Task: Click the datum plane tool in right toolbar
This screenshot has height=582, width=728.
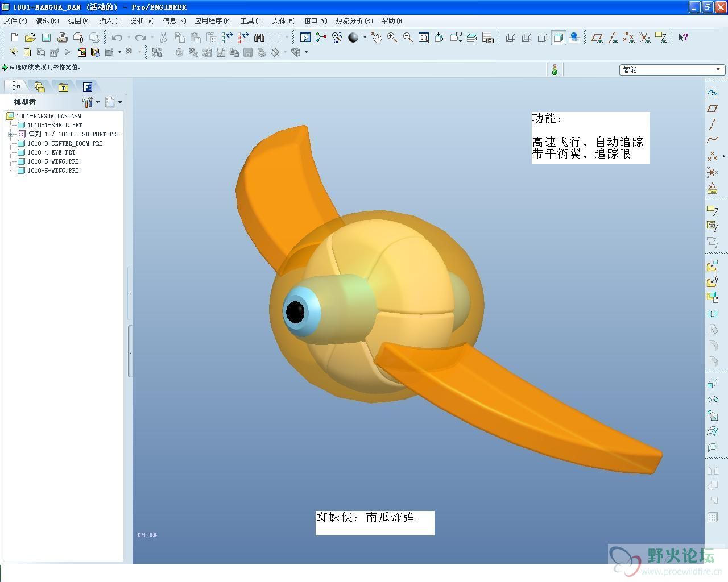Action: (x=712, y=108)
